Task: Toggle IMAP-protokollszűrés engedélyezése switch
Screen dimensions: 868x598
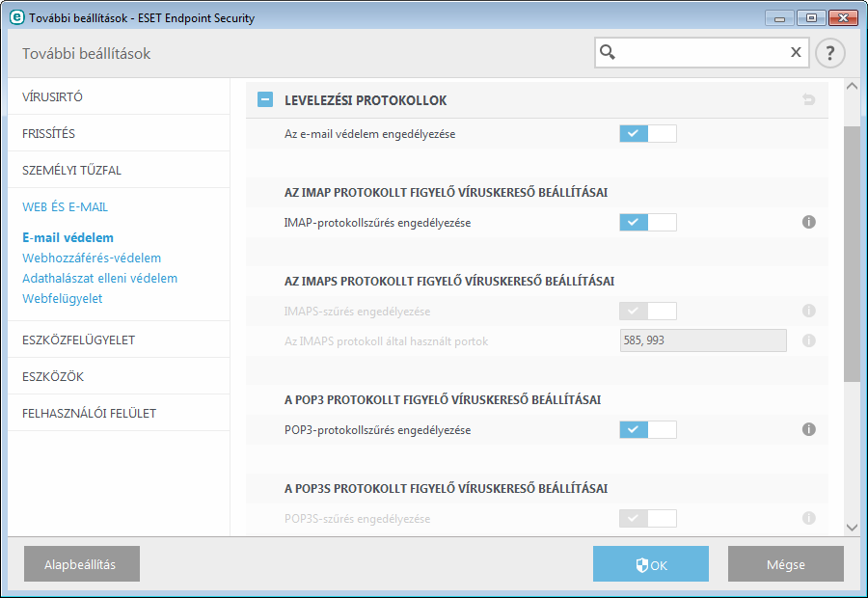Action: [x=648, y=222]
